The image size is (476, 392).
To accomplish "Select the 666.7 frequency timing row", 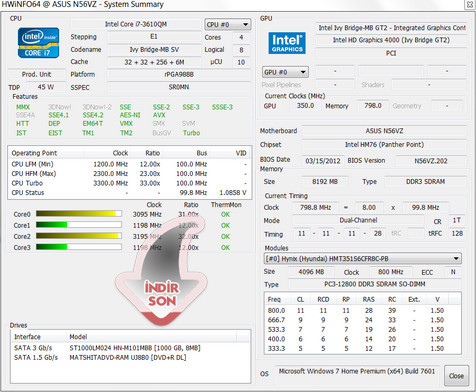I will click(x=363, y=320).
